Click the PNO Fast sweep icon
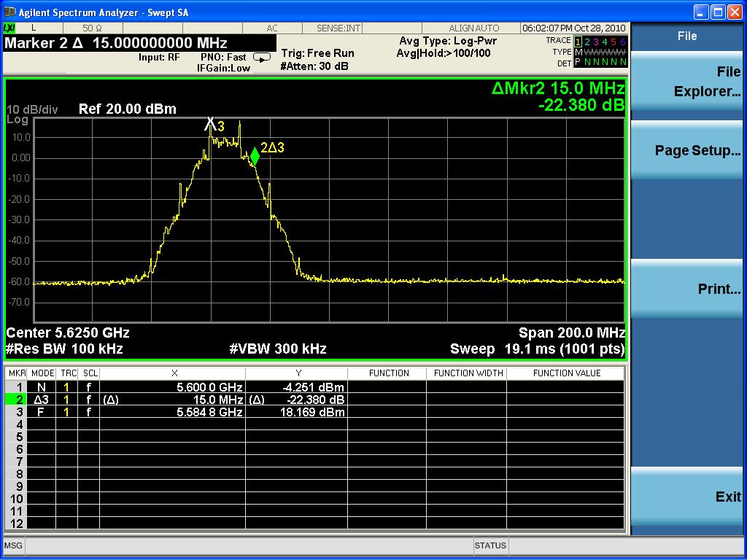 (x=261, y=57)
